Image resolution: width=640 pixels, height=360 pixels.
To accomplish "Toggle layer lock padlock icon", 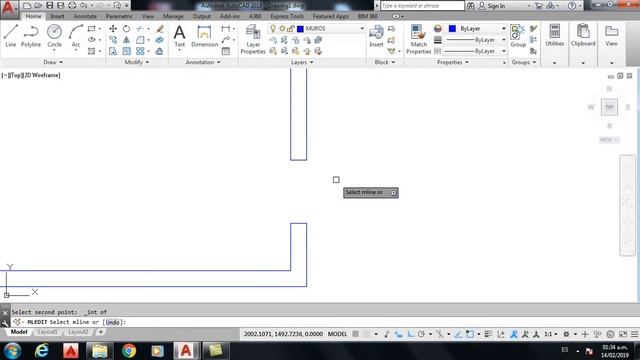I will [x=290, y=29].
